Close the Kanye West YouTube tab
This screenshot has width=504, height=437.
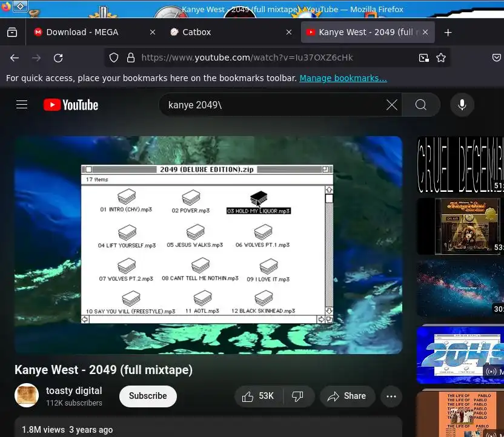pos(425,32)
